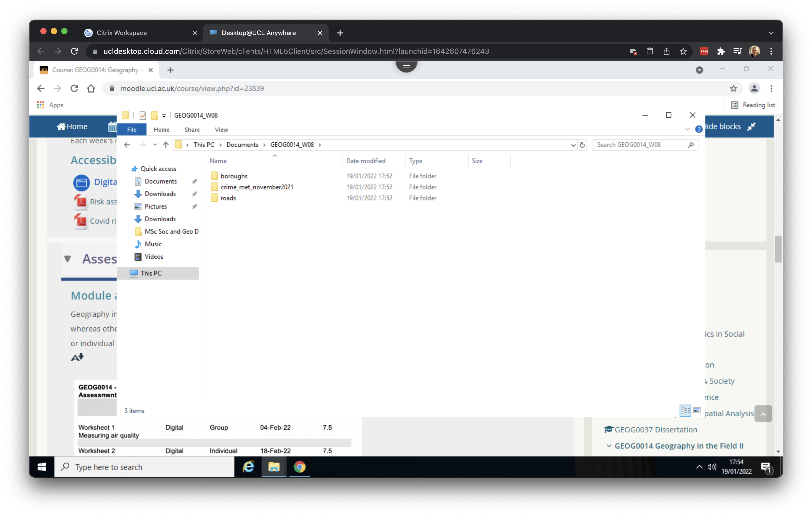Open the Quick Access Toolbar customize dropdown
Viewport: 812px width, 516px height.
coord(164,115)
